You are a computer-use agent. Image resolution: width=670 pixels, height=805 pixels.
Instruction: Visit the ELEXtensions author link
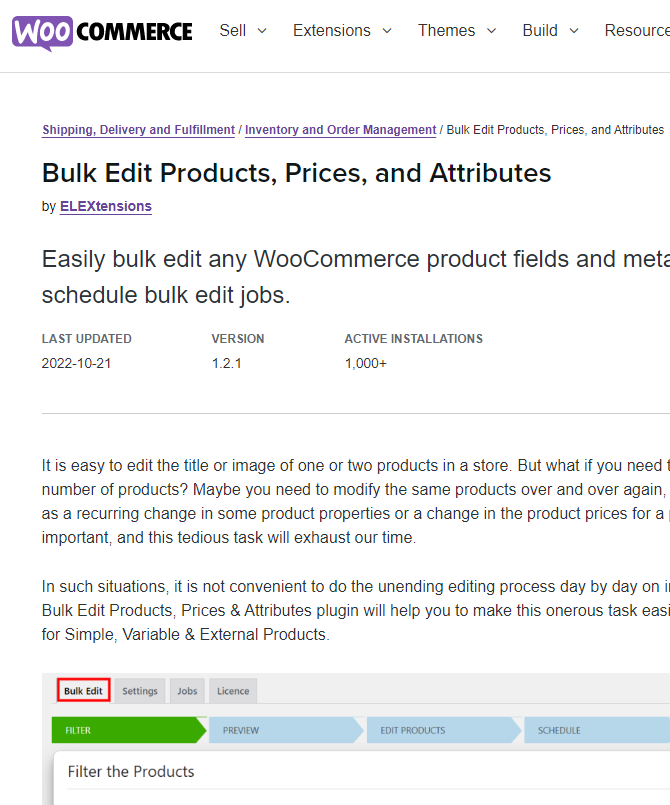(x=105, y=206)
